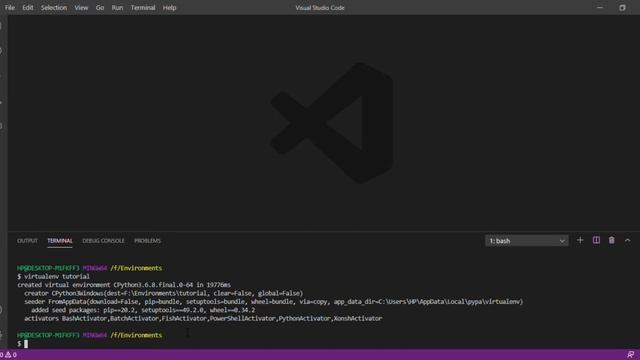Open the Edit menu
This screenshot has height=360, width=640.
click(x=28, y=8)
